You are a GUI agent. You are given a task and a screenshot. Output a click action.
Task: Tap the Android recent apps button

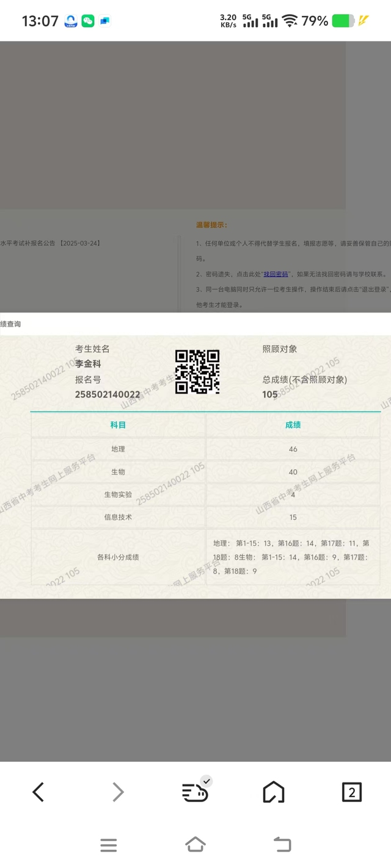pos(109,845)
